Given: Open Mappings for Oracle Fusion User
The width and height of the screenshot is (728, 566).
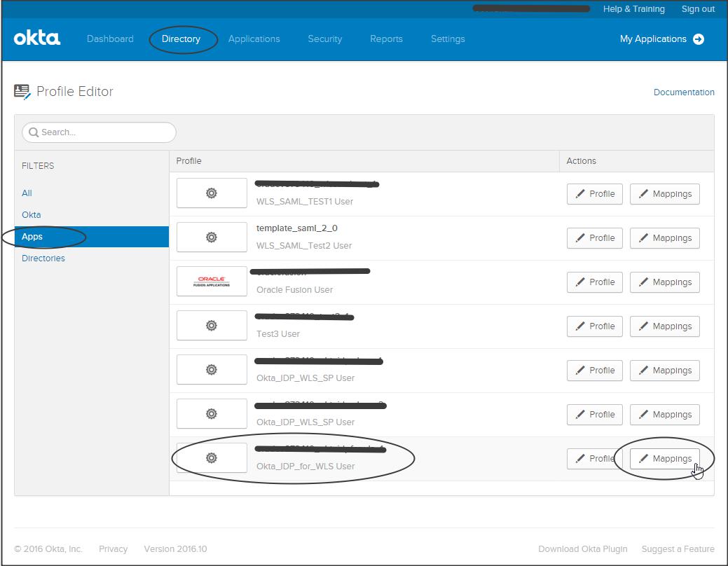Looking at the screenshot, I should [x=665, y=282].
